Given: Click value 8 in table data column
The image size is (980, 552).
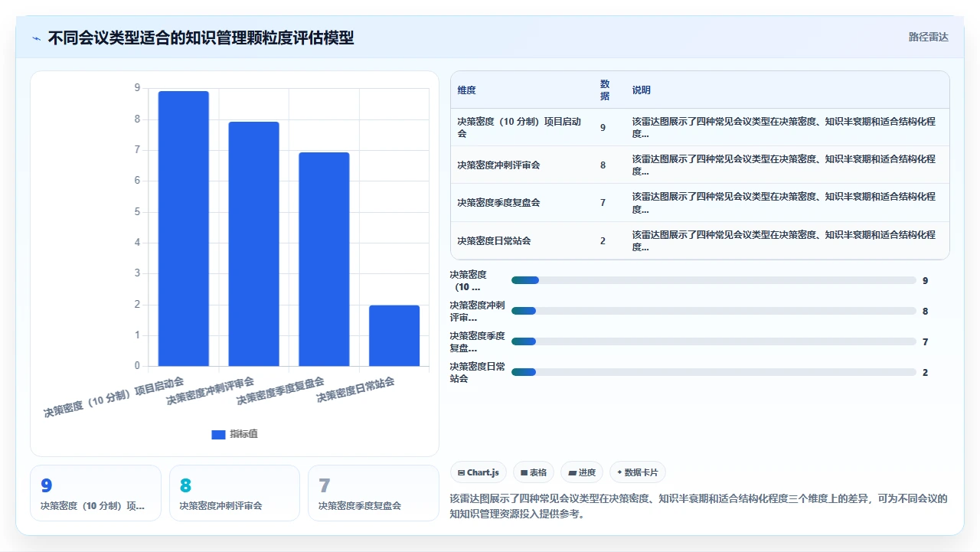Looking at the screenshot, I should click(x=603, y=165).
